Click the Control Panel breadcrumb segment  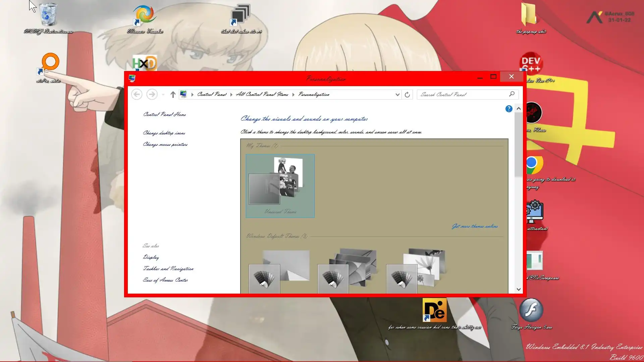[x=212, y=95]
